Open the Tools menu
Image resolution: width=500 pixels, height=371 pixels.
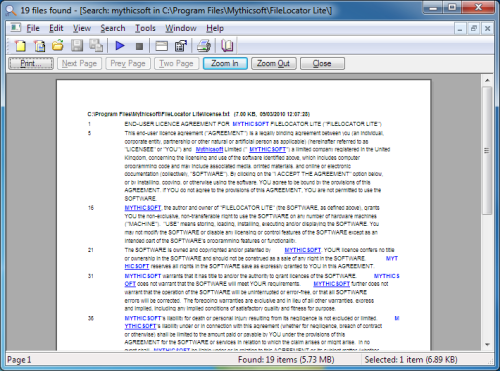[145, 28]
